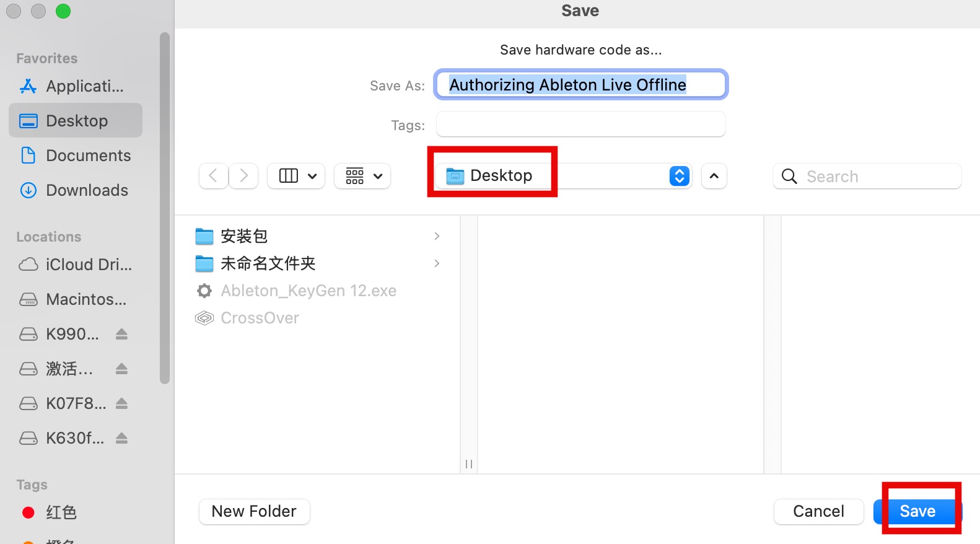Screen dimensions: 980x544
Task: Collapse the dialog with chevron-up button
Action: pos(714,176)
